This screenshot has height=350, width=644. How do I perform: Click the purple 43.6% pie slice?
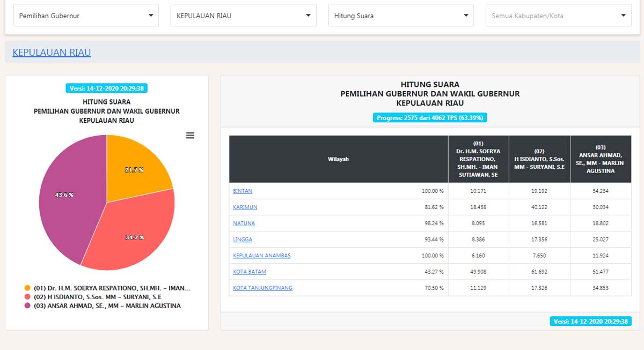(x=67, y=198)
